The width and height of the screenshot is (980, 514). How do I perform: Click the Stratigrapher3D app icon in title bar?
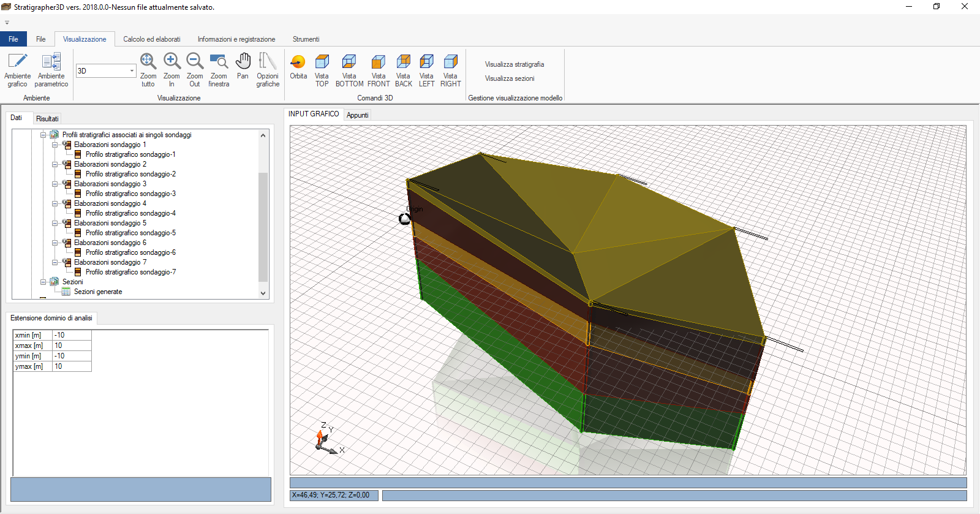point(6,7)
